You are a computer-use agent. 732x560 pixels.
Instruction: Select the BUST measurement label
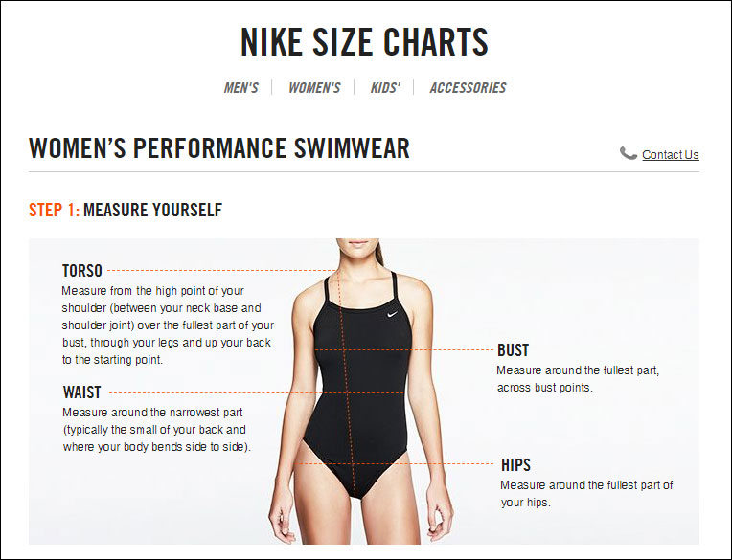(x=513, y=350)
